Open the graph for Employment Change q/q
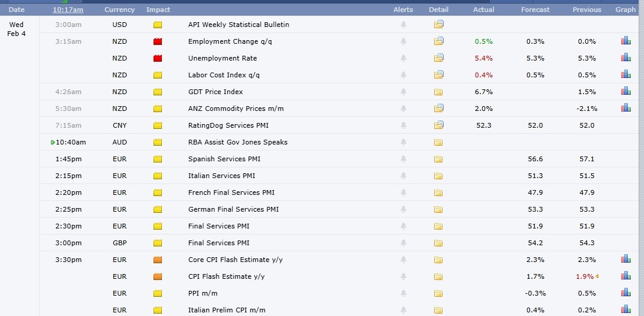This screenshot has height=316, width=644. click(625, 41)
